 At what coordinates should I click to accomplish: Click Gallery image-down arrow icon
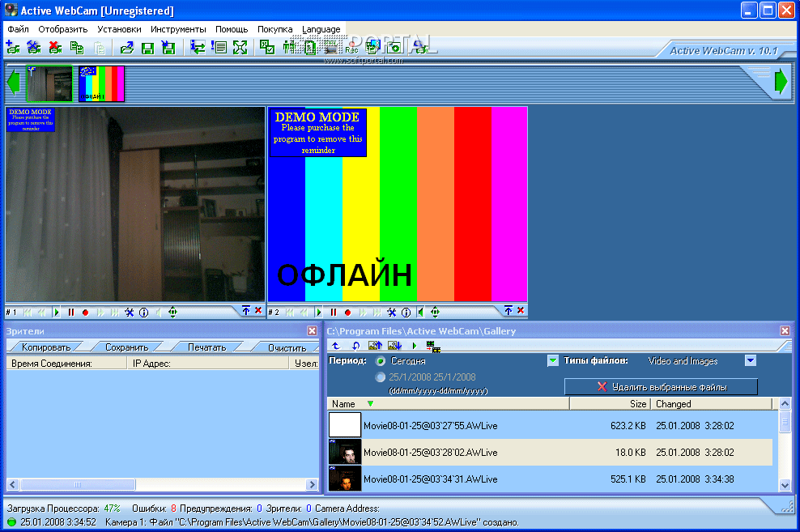pyautogui.click(x=394, y=346)
